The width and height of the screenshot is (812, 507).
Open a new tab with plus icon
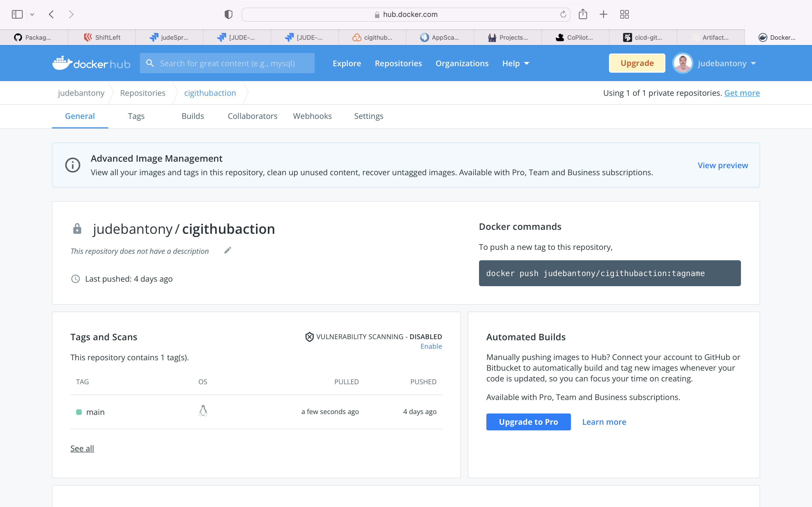pos(603,14)
